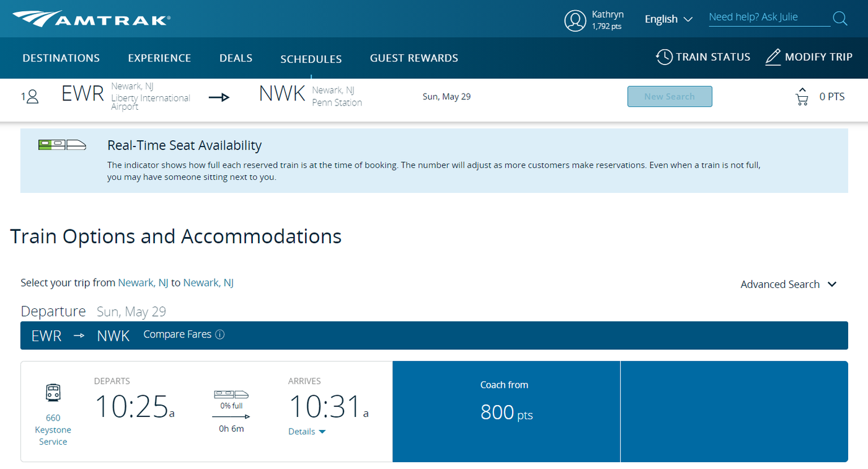Click the Need help? Ask Julie field

coord(769,17)
